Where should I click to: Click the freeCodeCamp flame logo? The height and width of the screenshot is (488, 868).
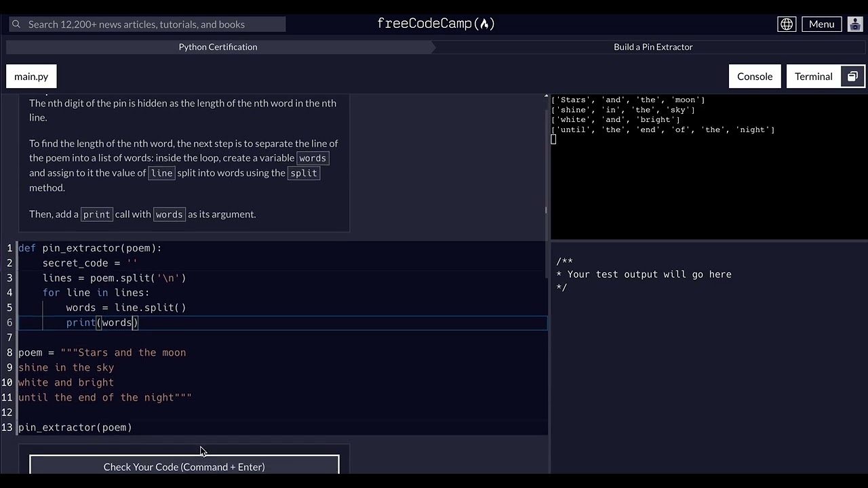tap(484, 24)
